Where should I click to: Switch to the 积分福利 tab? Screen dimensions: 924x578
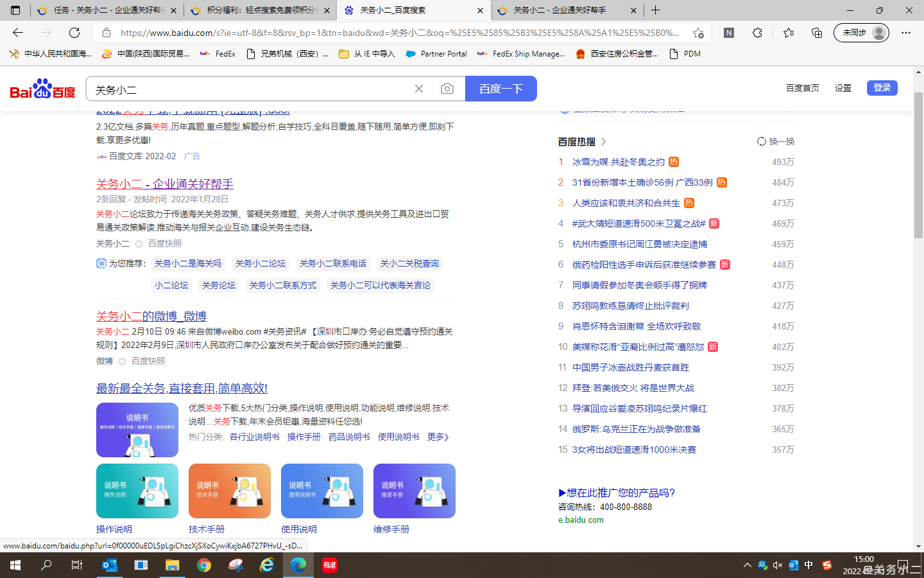[x=261, y=10]
